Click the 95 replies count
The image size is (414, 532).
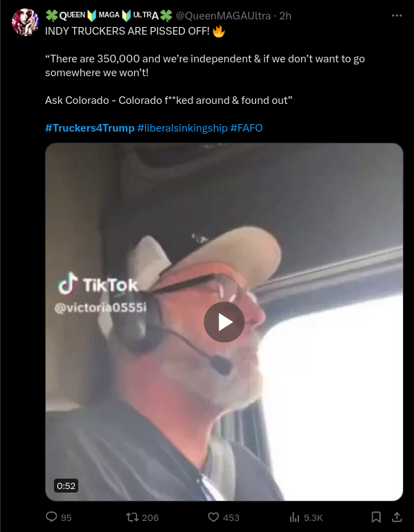coord(66,517)
